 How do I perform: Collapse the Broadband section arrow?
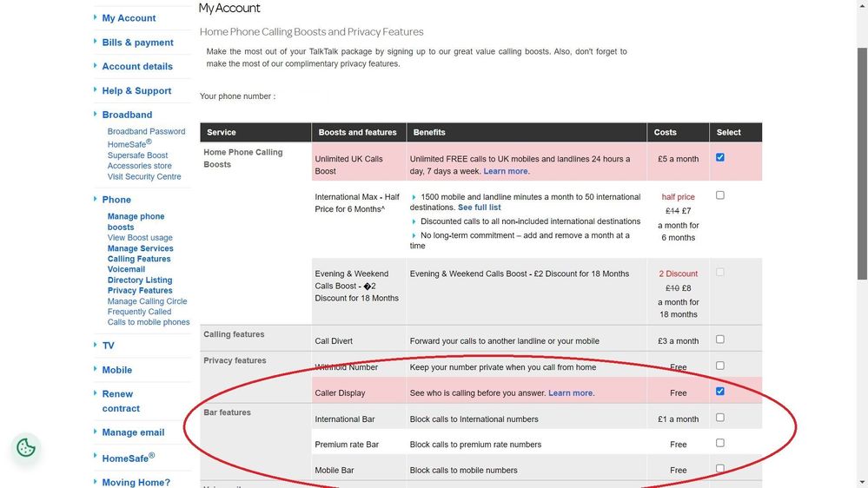(96, 114)
